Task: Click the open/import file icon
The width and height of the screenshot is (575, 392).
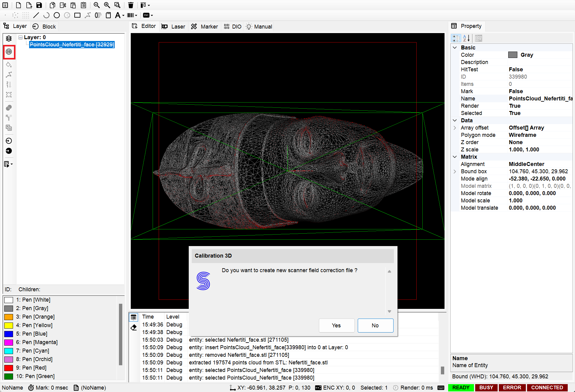Action: click(x=29, y=5)
